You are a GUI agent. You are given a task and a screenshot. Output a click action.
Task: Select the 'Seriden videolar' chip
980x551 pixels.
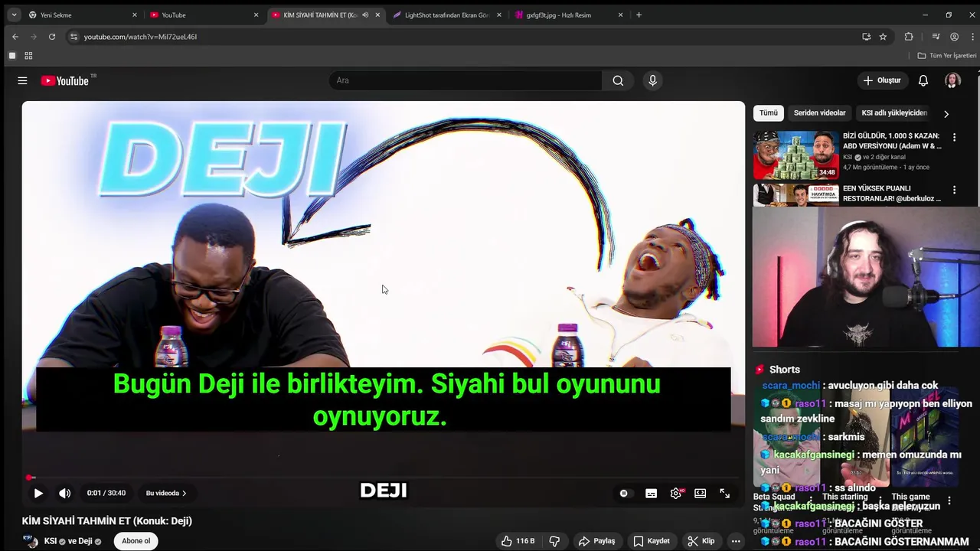[x=819, y=113]
